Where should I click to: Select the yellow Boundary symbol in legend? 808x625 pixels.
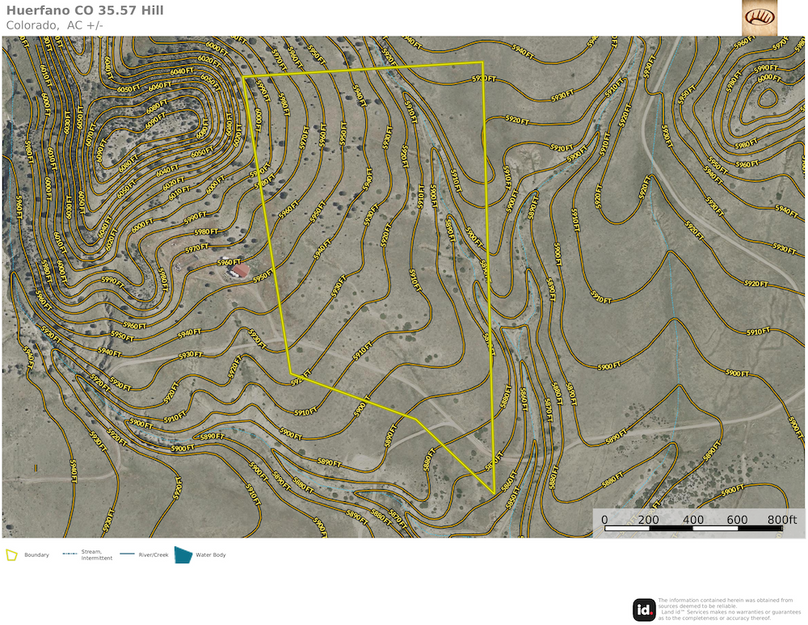[11, 553]
